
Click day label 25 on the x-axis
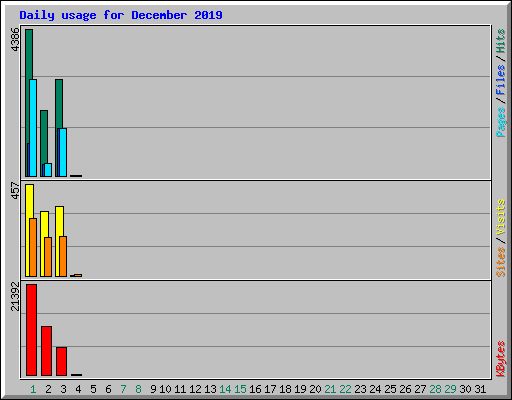coord(390,389)
